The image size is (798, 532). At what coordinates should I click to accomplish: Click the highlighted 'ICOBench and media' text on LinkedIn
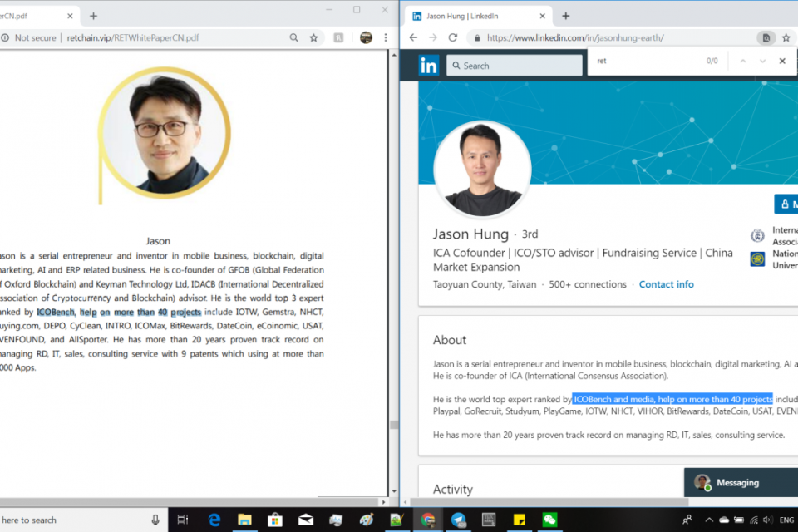click(672, 399)
